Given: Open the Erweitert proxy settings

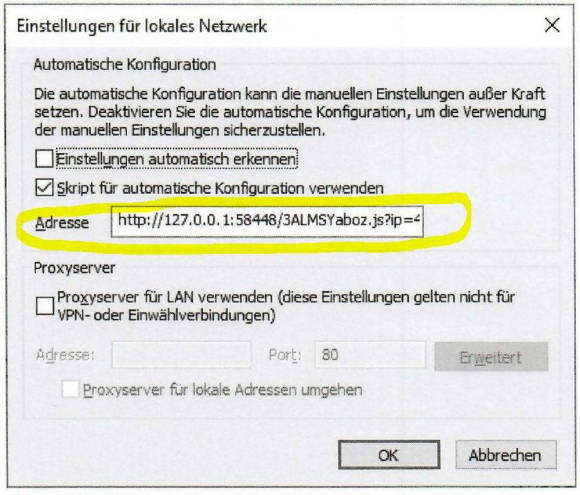Looking at the screenshot, I should tap(491, 357).
